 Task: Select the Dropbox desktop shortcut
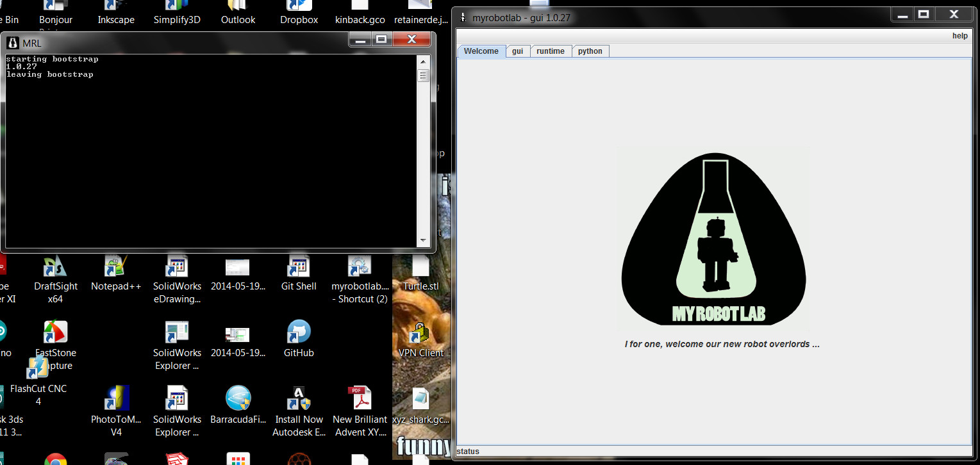299,13
